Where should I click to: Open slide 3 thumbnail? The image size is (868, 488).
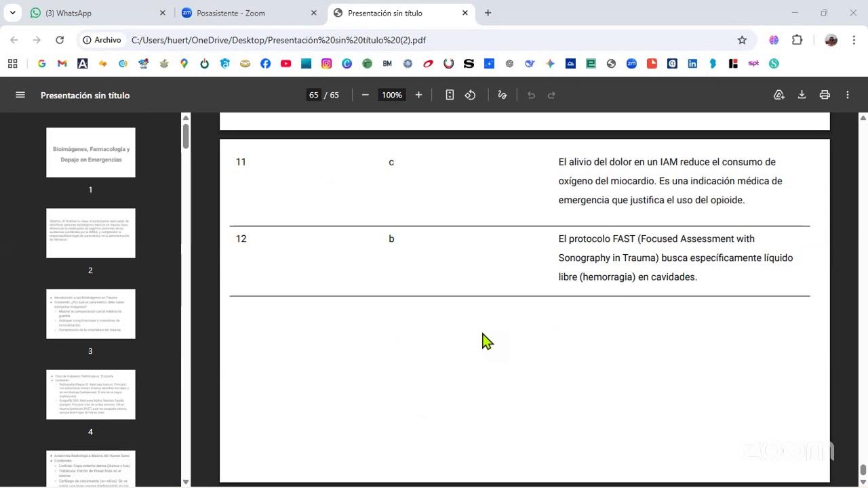point(91,314)
